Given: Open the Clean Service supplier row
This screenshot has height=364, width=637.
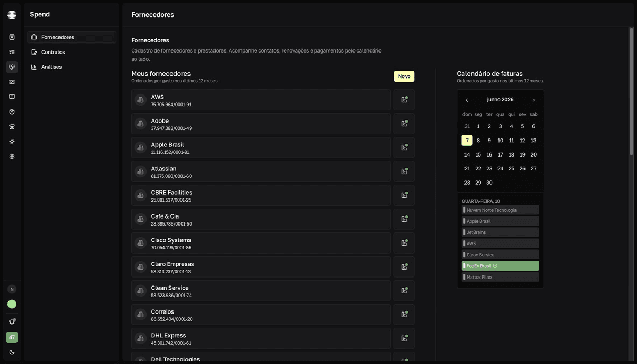Looking at the screenshot, I should coord(261,291).
